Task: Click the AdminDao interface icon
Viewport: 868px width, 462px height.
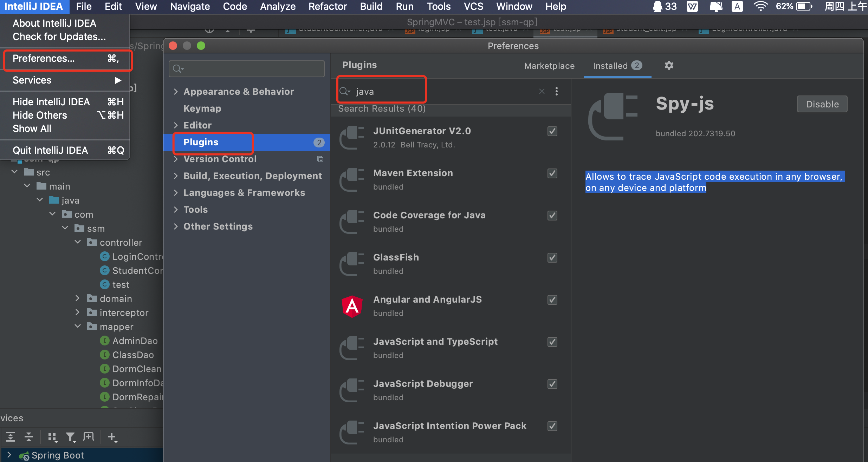Action: point(104,341)
